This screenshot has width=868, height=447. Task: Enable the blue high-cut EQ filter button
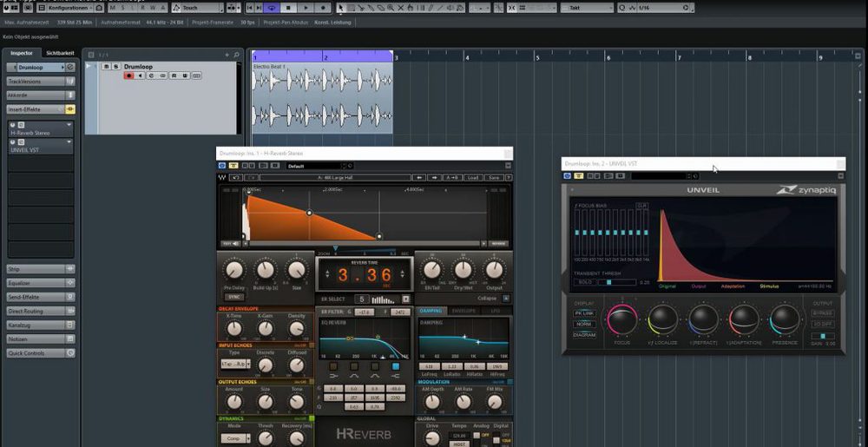click(x=395, y=366)
